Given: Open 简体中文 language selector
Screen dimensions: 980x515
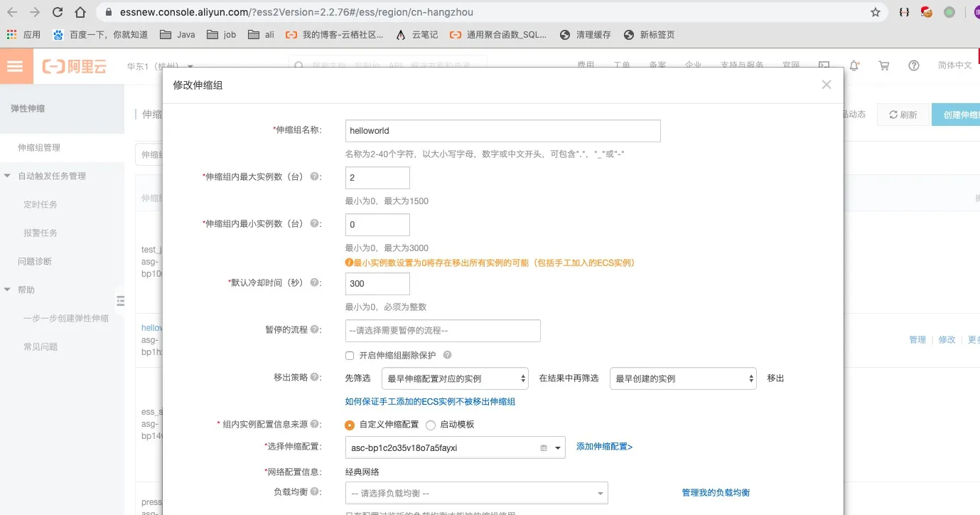Looking at the screenshot, I should pyautogui.click(x=955, y=65).
